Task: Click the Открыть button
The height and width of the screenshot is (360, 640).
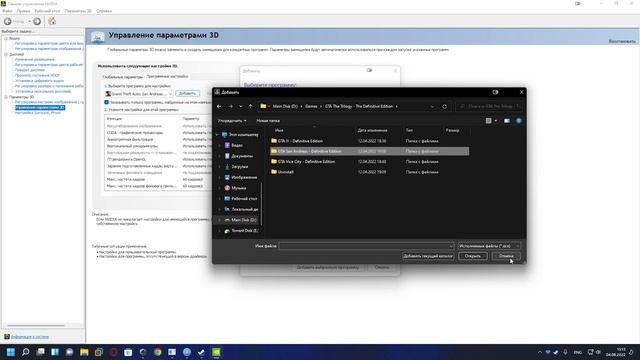Action: [x=473, y=256]
